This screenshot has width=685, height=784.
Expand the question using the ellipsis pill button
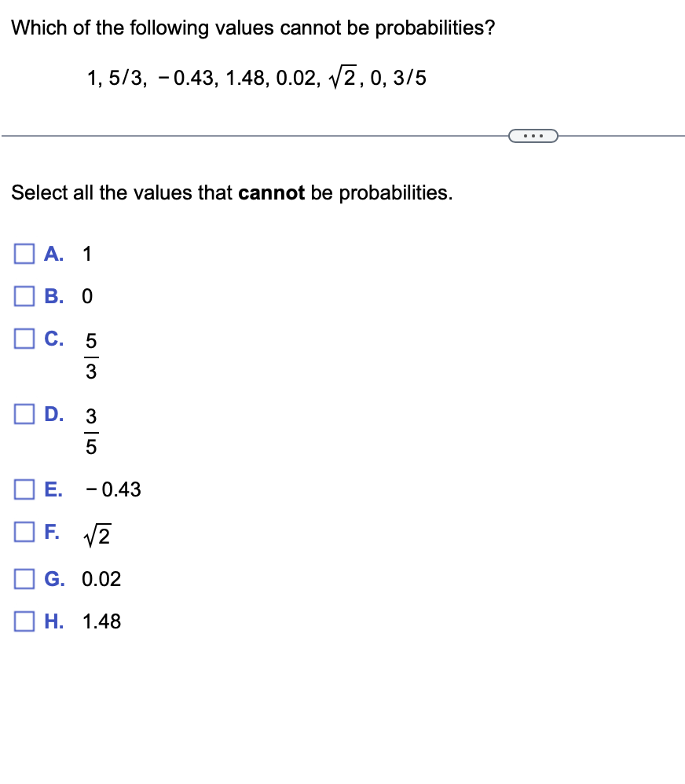tap(534, 135)
